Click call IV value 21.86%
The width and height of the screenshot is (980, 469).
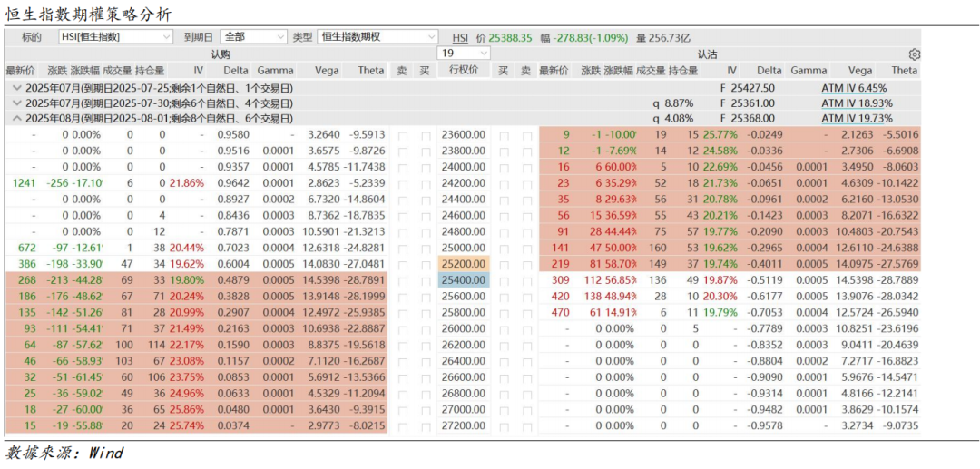point(189,183)
